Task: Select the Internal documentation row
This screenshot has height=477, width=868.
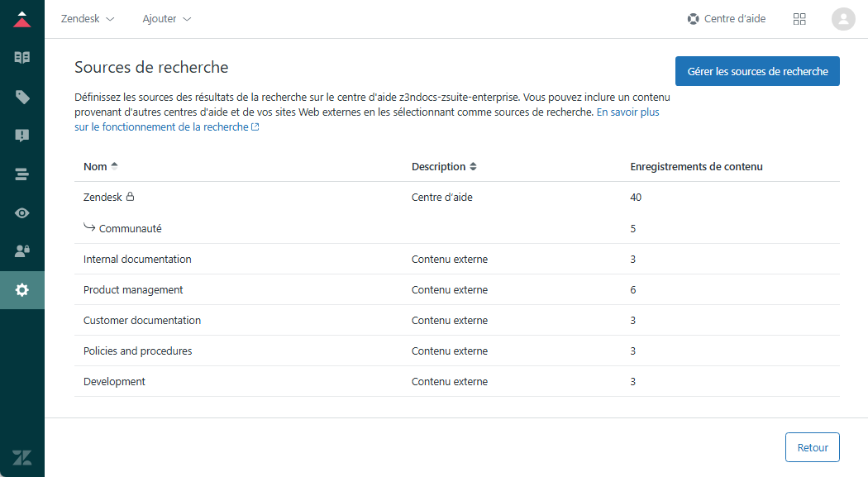Action: click(137, 259)
